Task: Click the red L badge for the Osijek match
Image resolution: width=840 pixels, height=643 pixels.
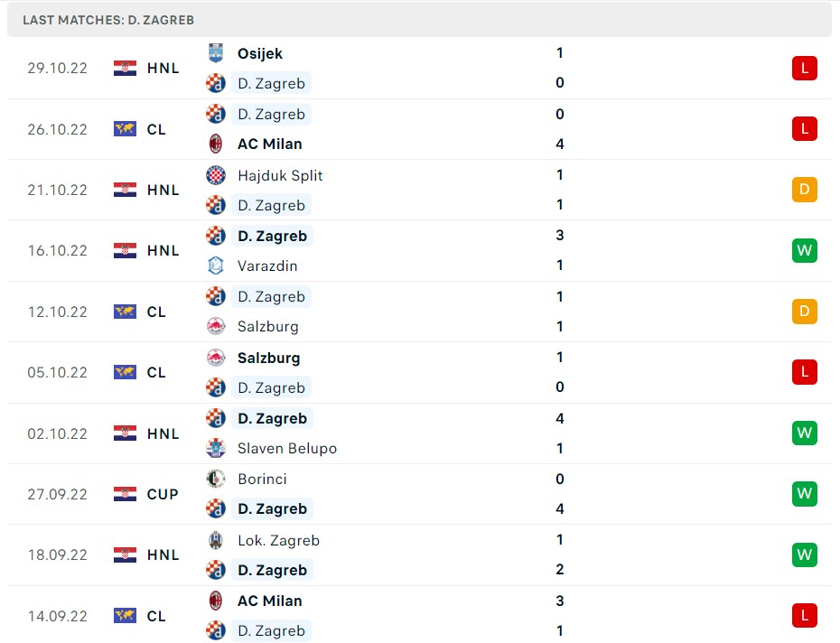Action: (x=804, y=68)
